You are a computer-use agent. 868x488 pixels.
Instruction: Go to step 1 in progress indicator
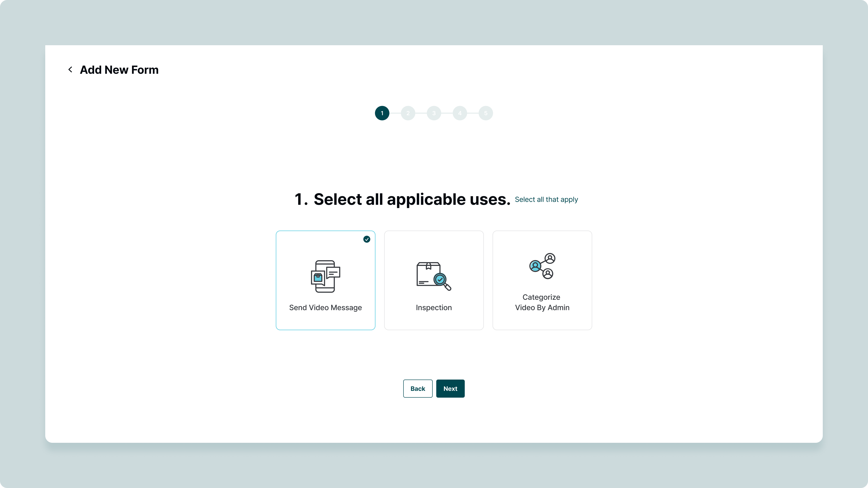point(382,113)
